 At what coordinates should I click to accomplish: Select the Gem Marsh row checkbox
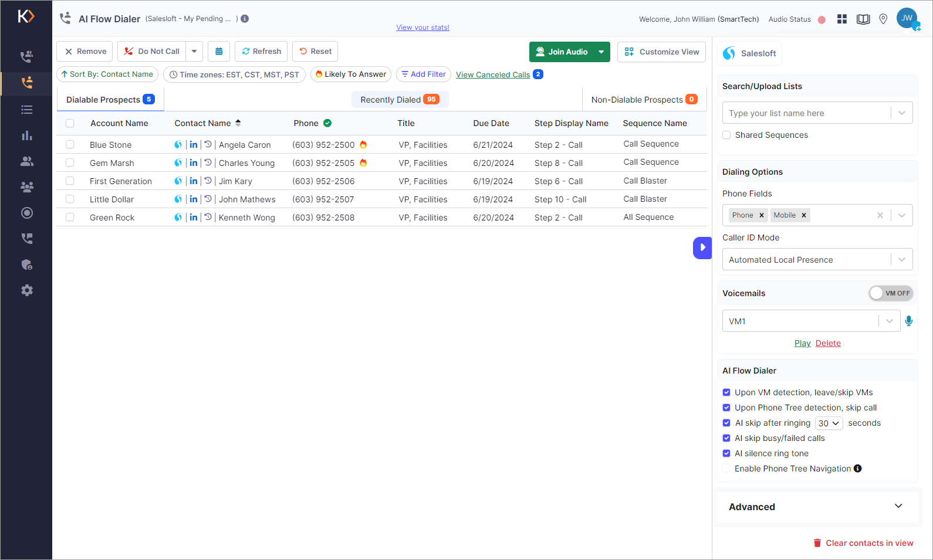coord(70,162)
